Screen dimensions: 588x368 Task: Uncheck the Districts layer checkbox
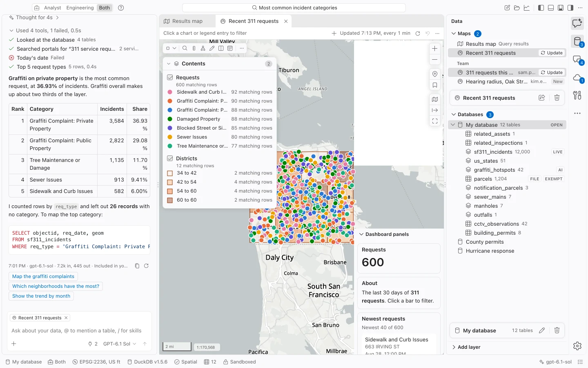(170, 158)
